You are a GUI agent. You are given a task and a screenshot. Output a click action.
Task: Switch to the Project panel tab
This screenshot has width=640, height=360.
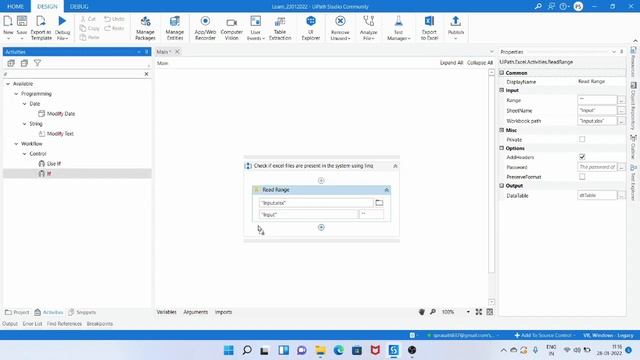click(17, 312)
